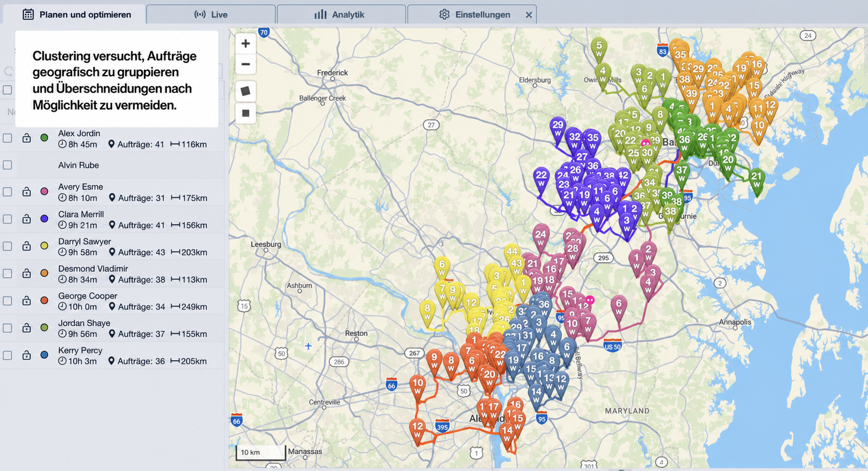Click Darryl Sawyer's yellow color dot
This screenshot has width=868, height=471.
[44, 246]
